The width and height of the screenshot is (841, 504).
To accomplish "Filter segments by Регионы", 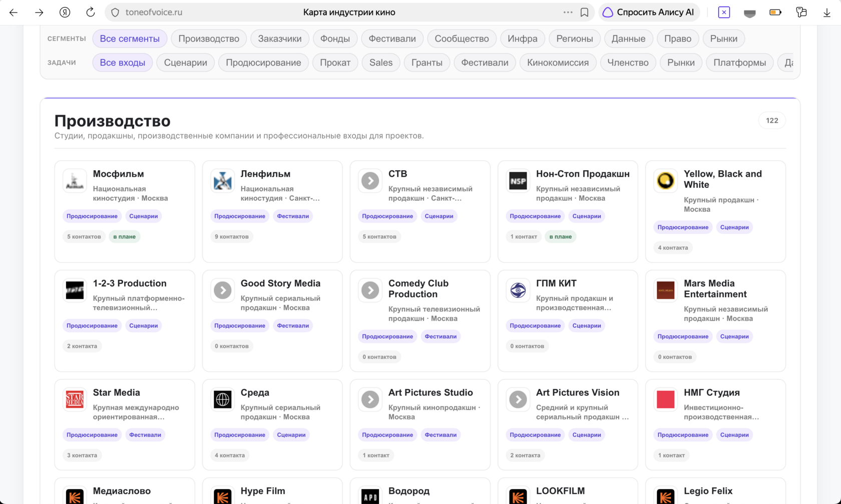I will 575,39.
